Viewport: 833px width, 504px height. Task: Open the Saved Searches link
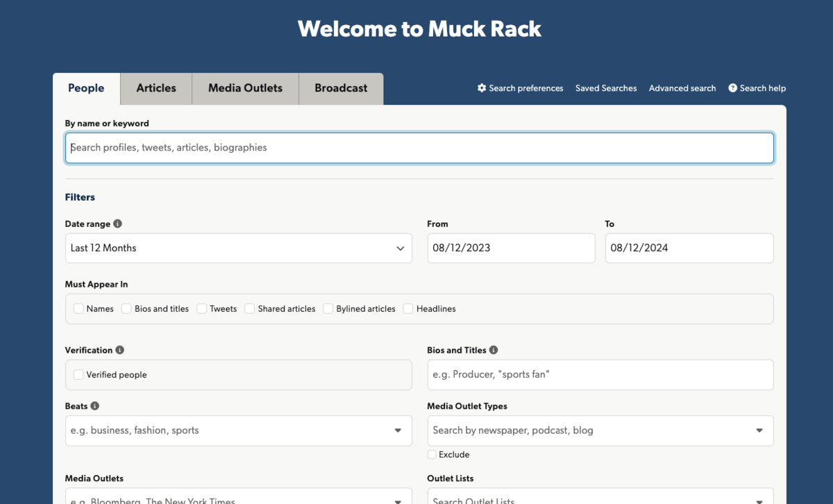[606, 88]
